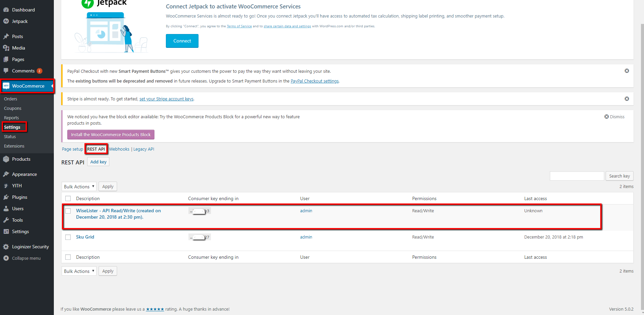Open the Reports submenu item
Image resolution: width=644 pixels, height=315 pixels.
tap(11, 118)
